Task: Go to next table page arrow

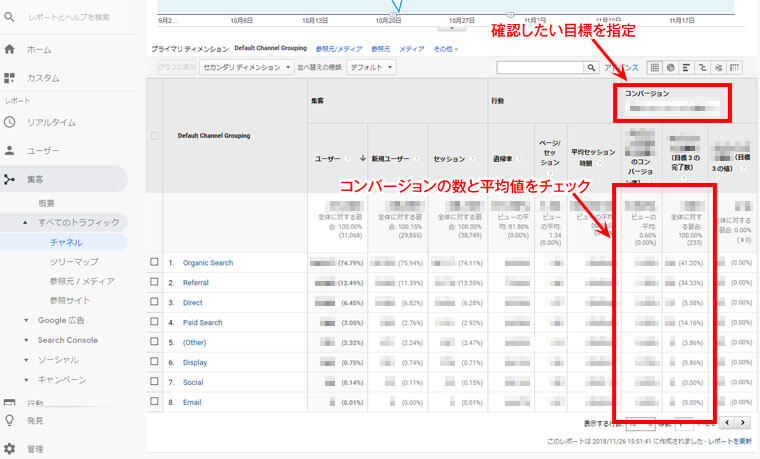Action: click(743, 423)
